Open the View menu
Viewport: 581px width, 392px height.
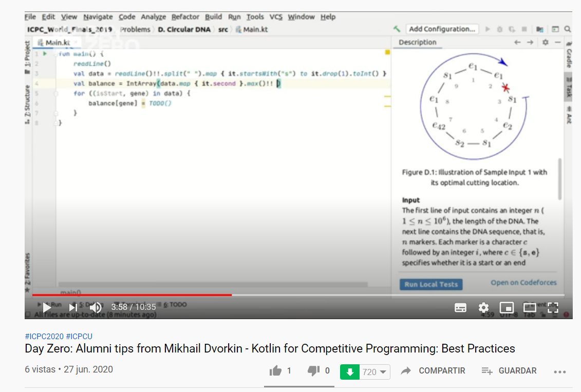pos(69,16)
